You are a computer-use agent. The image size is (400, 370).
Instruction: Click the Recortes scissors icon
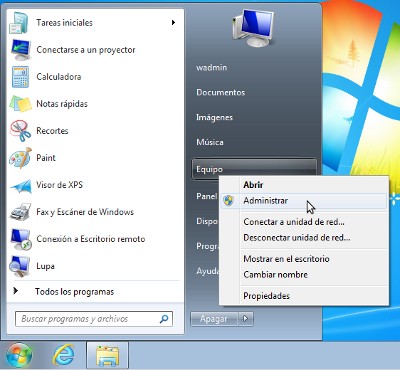click(x=21, y=131)
